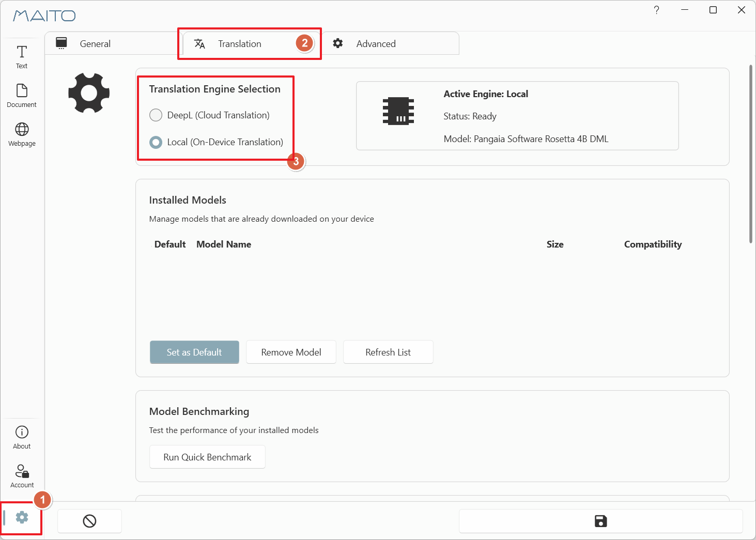Click the Model Name column header
756x540 pixels.
point(224,244)
